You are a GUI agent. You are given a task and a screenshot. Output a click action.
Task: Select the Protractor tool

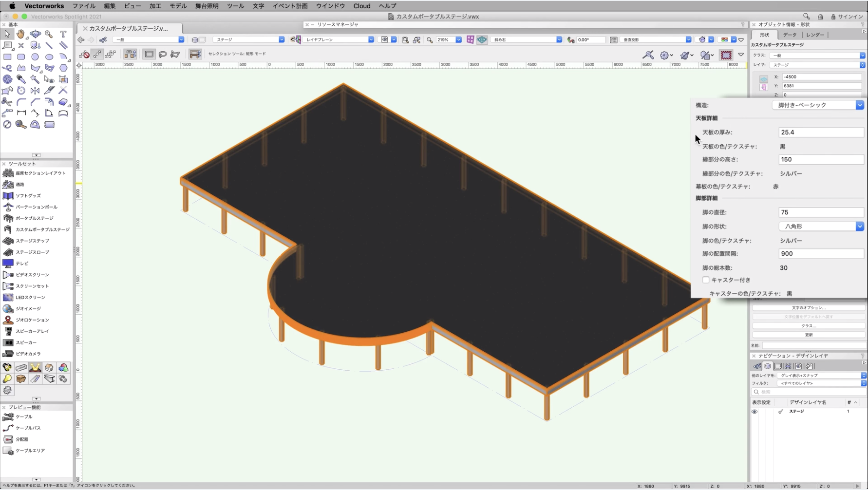35,124
